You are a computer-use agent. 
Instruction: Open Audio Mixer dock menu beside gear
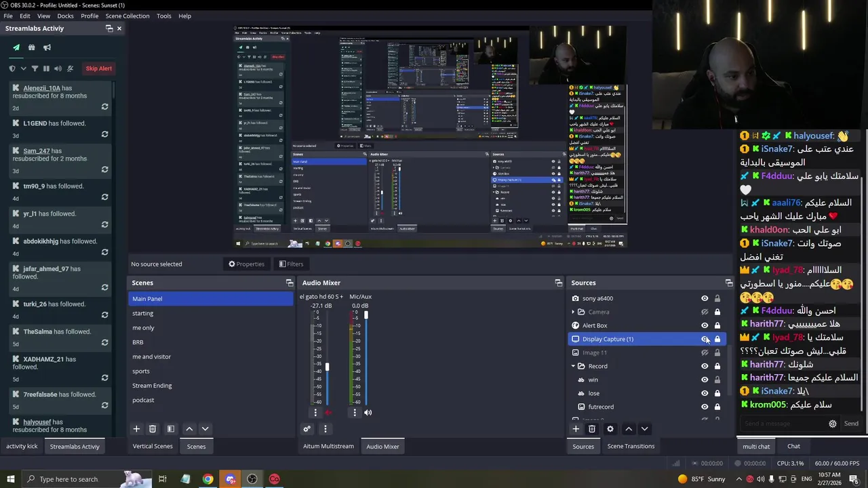click(325, 429)
